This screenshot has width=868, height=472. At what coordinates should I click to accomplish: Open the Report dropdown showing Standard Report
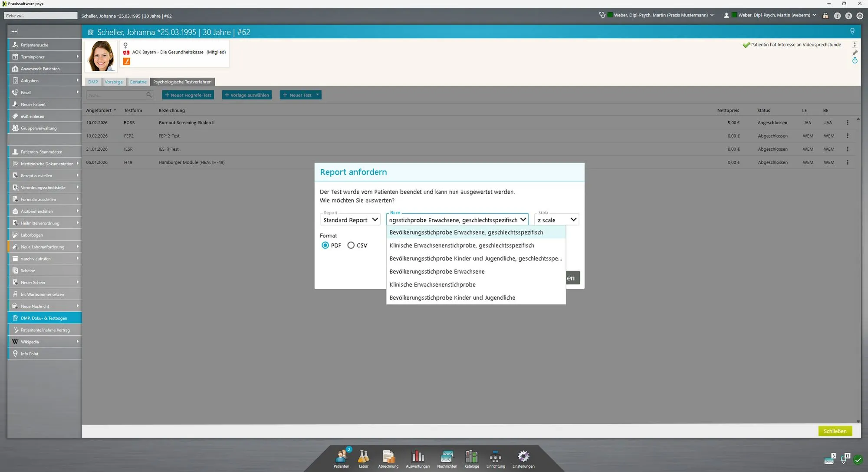(350, 220)
